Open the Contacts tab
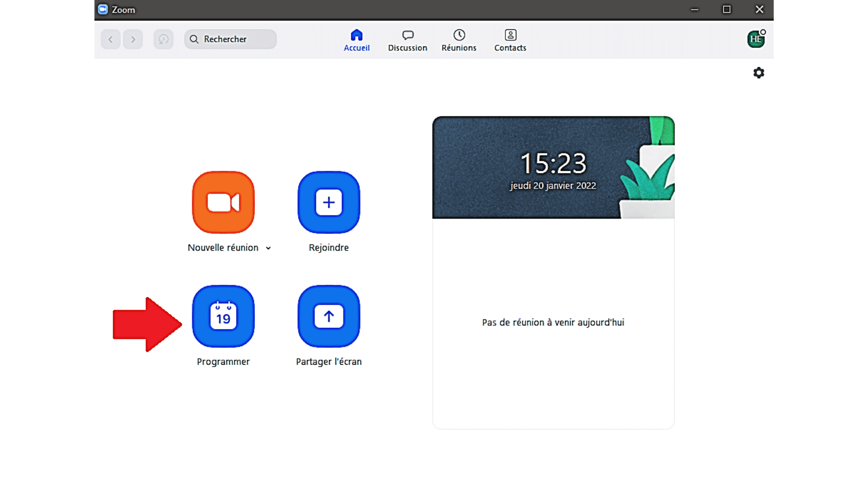This screenshot has width=868, height=488. pos(510,41)
